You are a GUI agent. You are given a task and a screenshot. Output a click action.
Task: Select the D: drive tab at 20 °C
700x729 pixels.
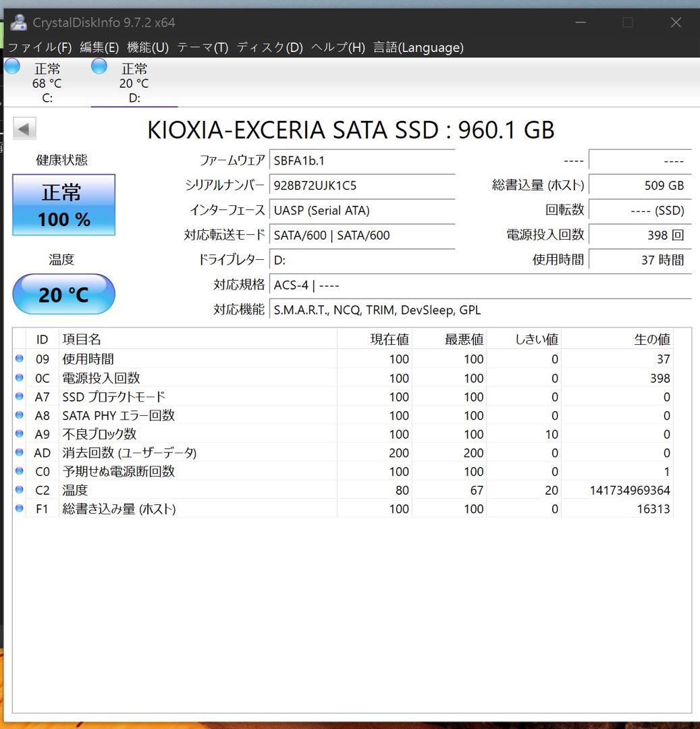click(134, 83)
